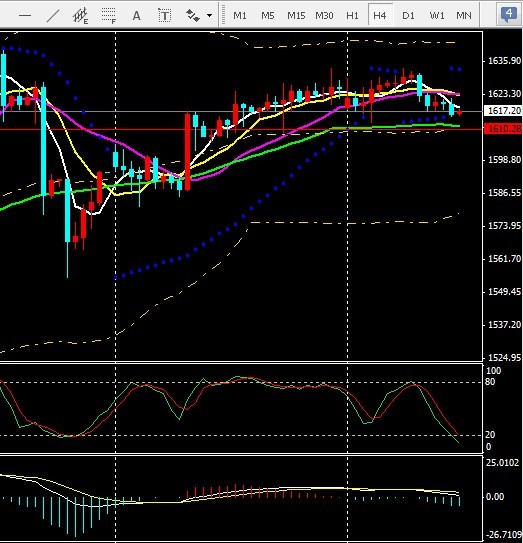Click the 1549.45 price scale value
This screenshot has height=543, width=523.
tap(504, 292)
